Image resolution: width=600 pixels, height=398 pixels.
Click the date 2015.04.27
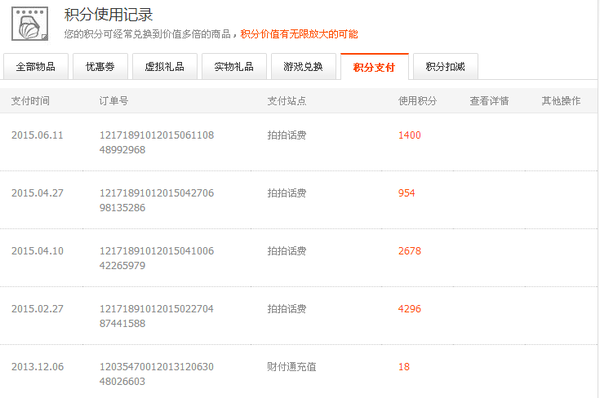[x=37, y=193]
